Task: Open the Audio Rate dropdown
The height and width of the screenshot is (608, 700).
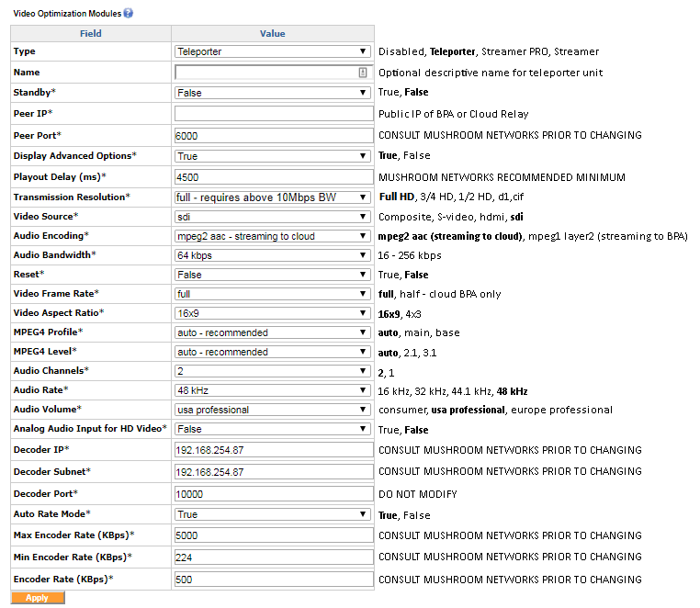Action: point(272,390)
